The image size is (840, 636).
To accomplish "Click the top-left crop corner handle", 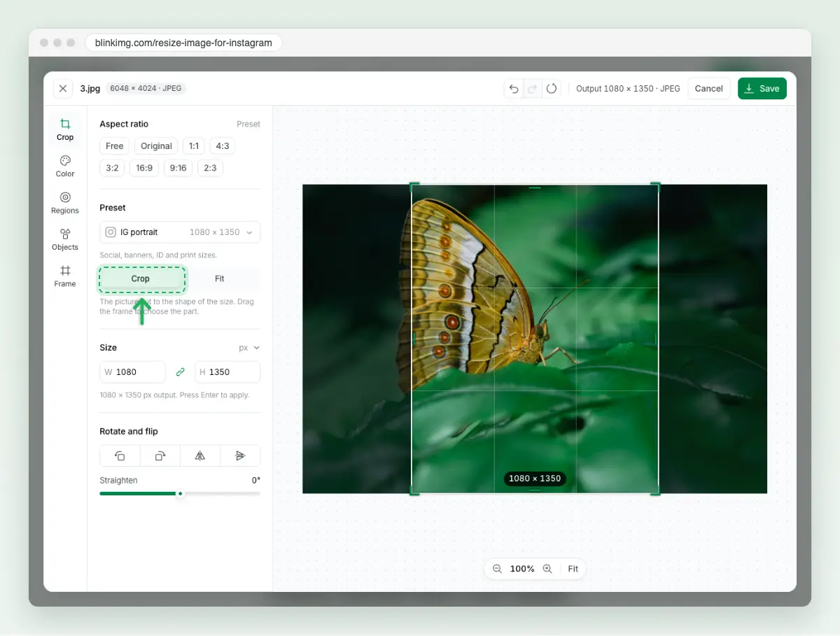I will [x=414, y=187].
